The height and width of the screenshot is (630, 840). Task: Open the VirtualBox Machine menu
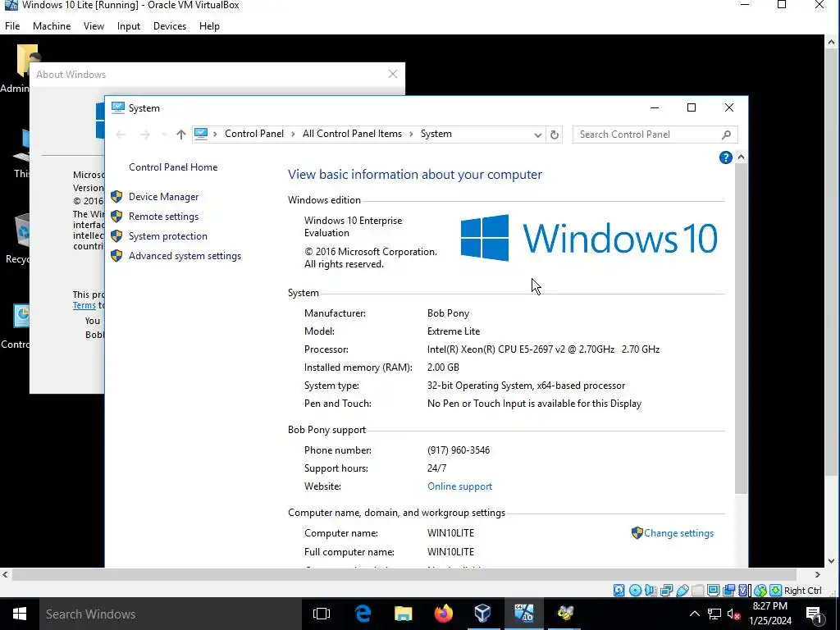[x=52, y=26]
